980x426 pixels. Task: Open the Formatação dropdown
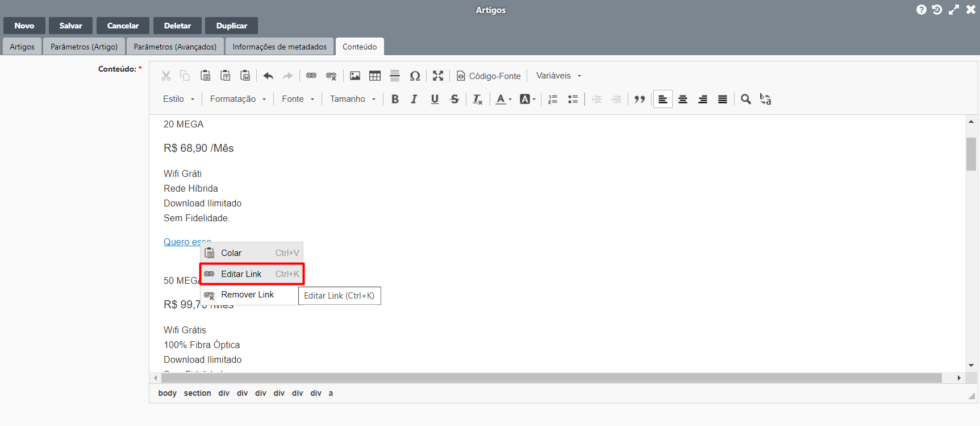click(238, 99)
